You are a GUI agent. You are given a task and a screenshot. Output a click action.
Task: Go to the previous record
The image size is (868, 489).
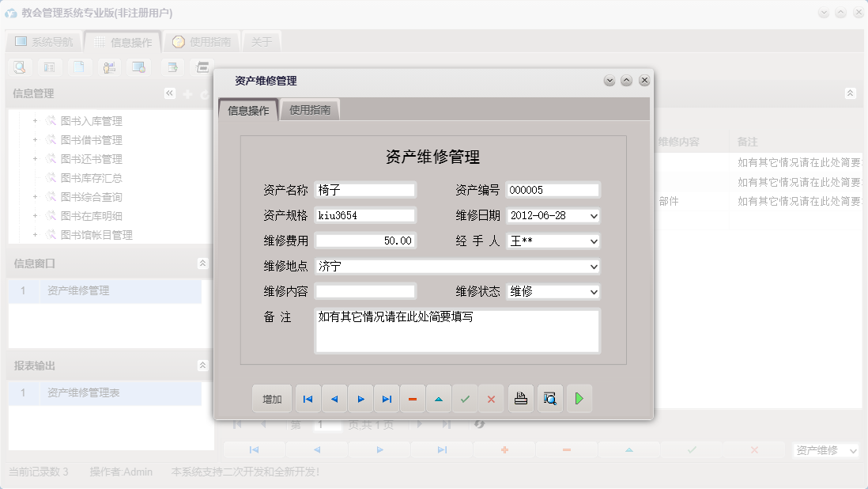pos(334,399)
